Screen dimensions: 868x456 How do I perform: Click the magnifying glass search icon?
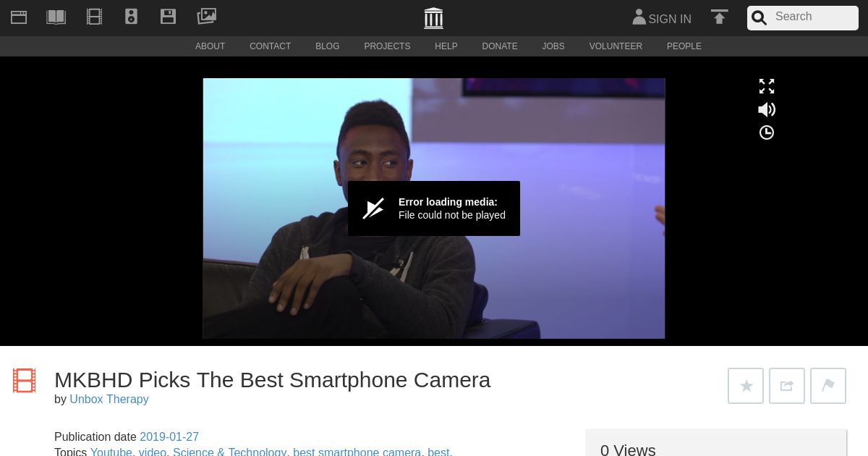759,18
